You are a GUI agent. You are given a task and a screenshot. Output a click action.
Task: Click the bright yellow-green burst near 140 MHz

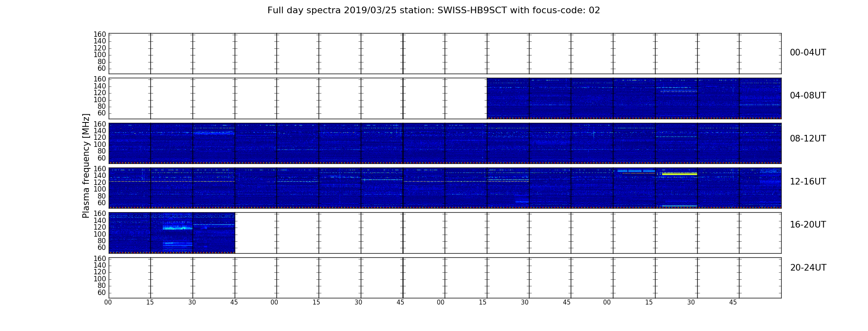click(679, 174)
